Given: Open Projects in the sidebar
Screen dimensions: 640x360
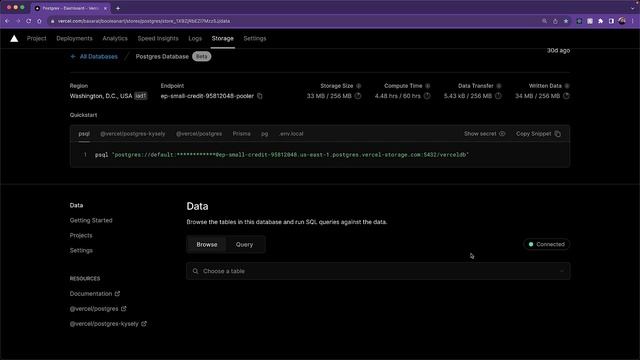Looking at the screenshot, I should point(81,236).
